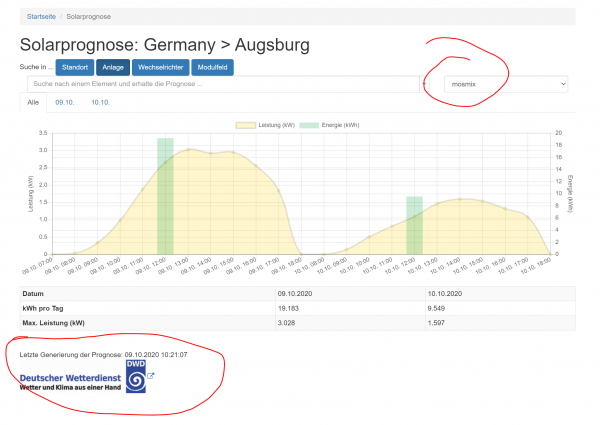Screen dimensions: 600x425
Task: Click the green energy bar for 10.10.
Action: point(414,225)
